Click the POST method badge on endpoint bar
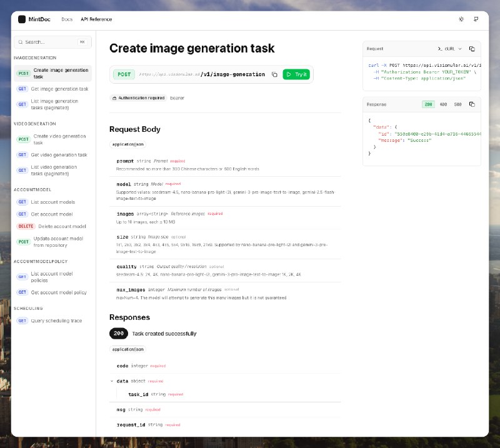Image resolution: width=500 pixels, height=448 pixels. click(x=124, y=74)
